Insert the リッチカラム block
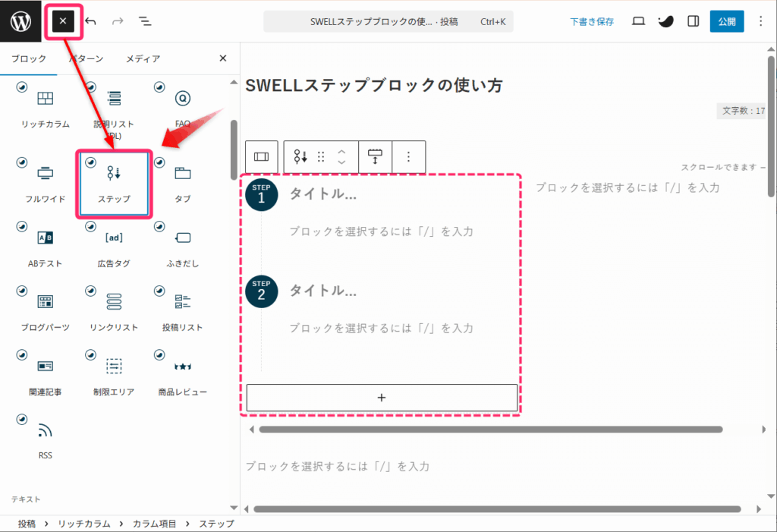 point(46,106)
